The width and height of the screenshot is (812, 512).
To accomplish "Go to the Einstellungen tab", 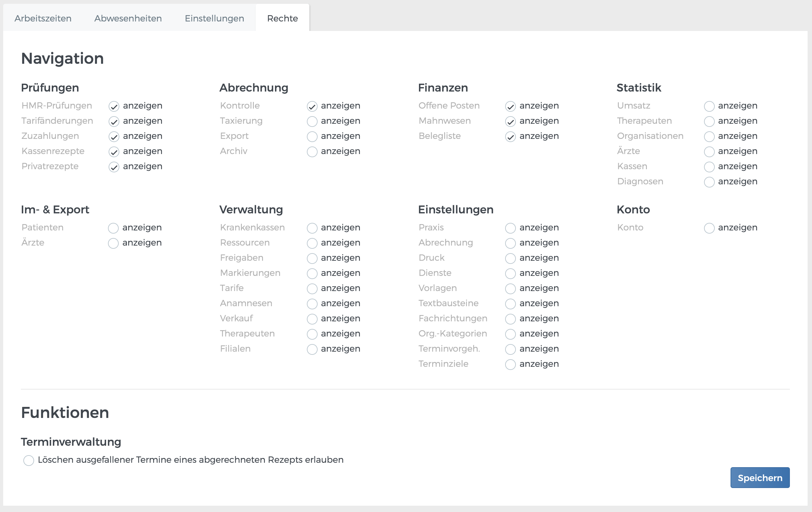I will [214, 18].
